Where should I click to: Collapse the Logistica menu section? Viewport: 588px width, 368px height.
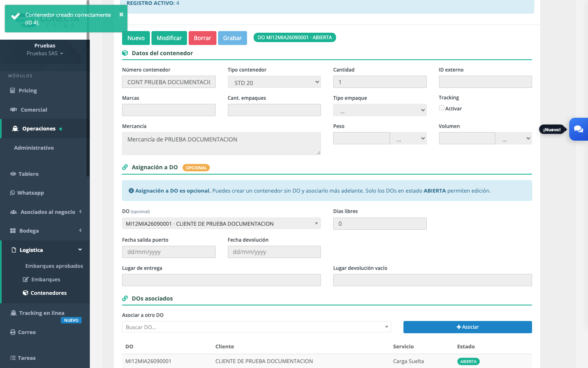point(80,249)
